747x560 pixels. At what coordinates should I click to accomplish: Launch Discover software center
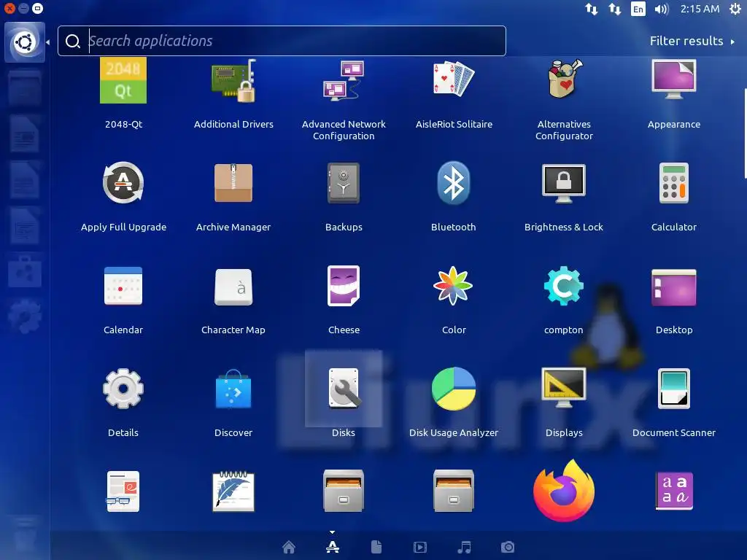tap(233, 389)
